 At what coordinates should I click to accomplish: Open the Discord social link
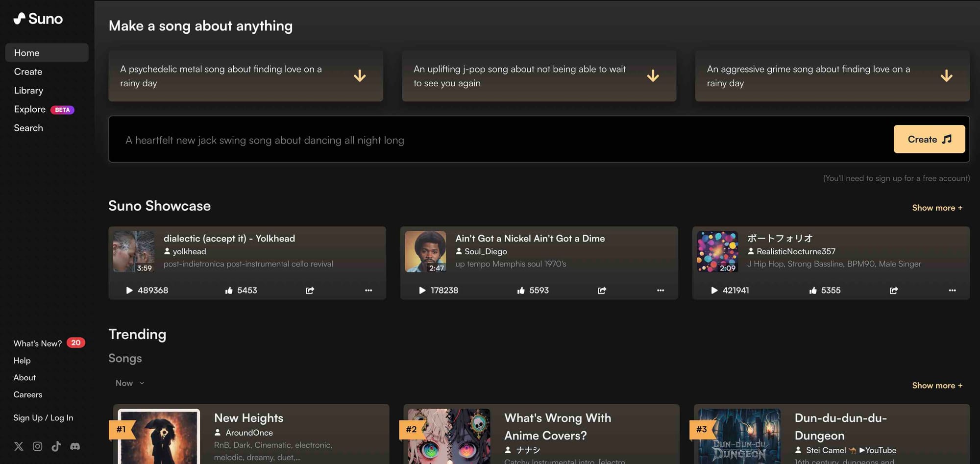(75, 446)
